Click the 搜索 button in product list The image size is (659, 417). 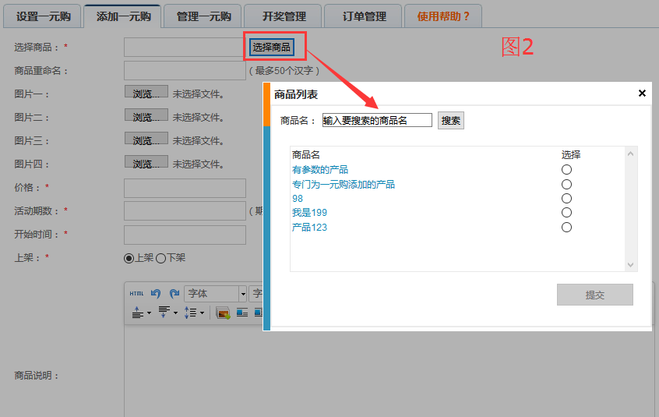coord(451,120)
